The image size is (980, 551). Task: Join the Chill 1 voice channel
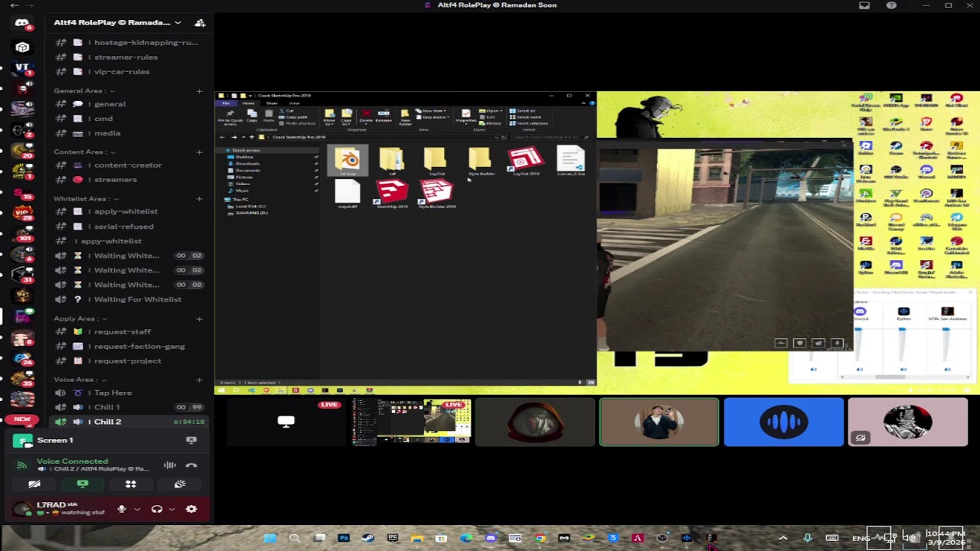click(128, 407)
